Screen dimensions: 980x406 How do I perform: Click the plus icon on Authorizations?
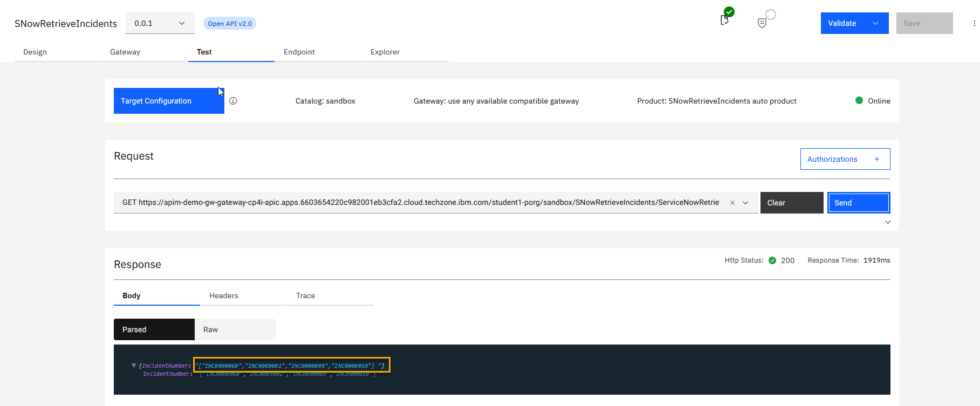[x=877, y=159]
